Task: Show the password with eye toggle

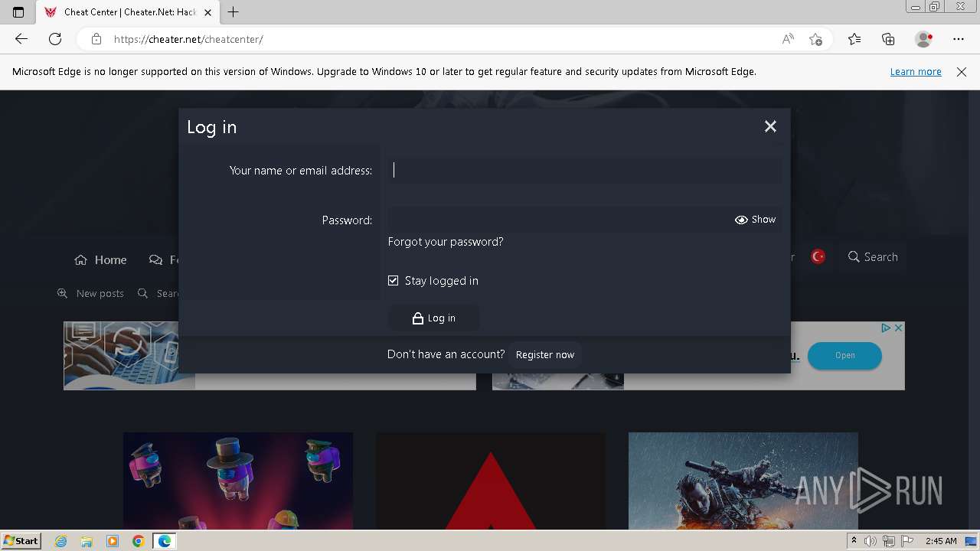Action: coord(756,220)
